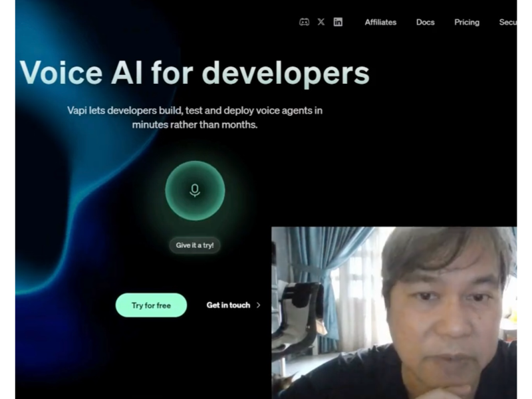Open the Discord community icon
This screenshot has width=532, height=399.
click(x=304, y=22)
